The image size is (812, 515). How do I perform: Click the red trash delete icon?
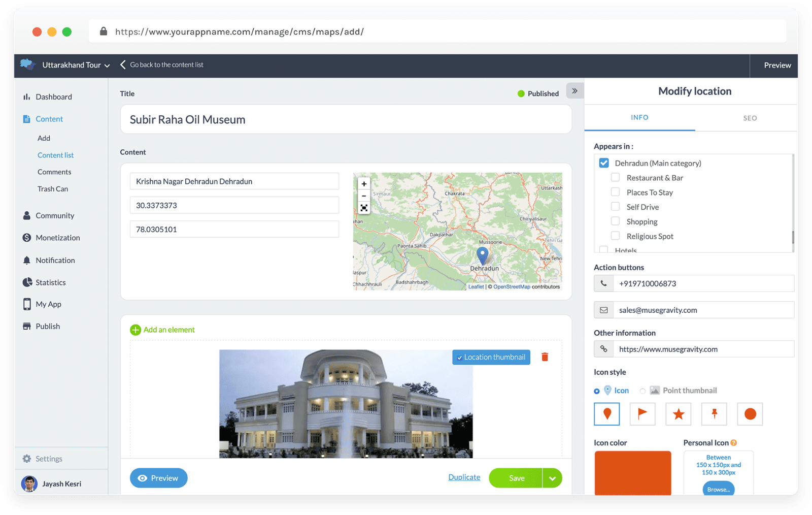(x=545, y=357)
